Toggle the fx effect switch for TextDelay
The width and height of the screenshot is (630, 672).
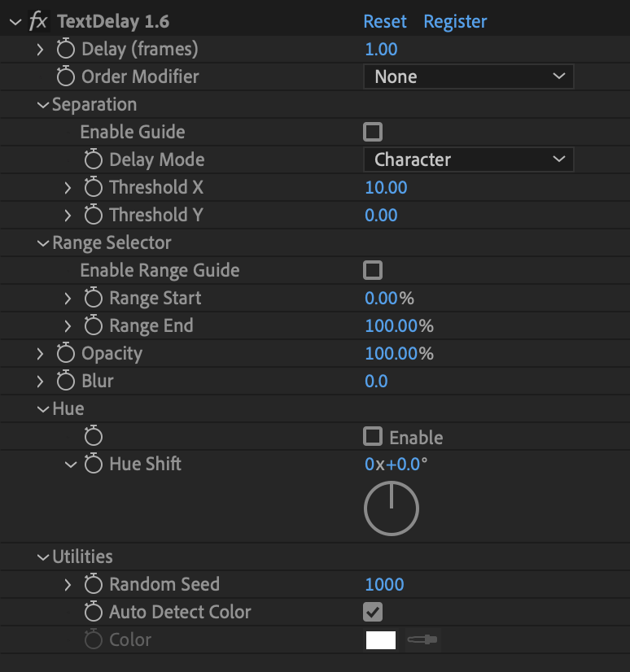coord(38,21)
